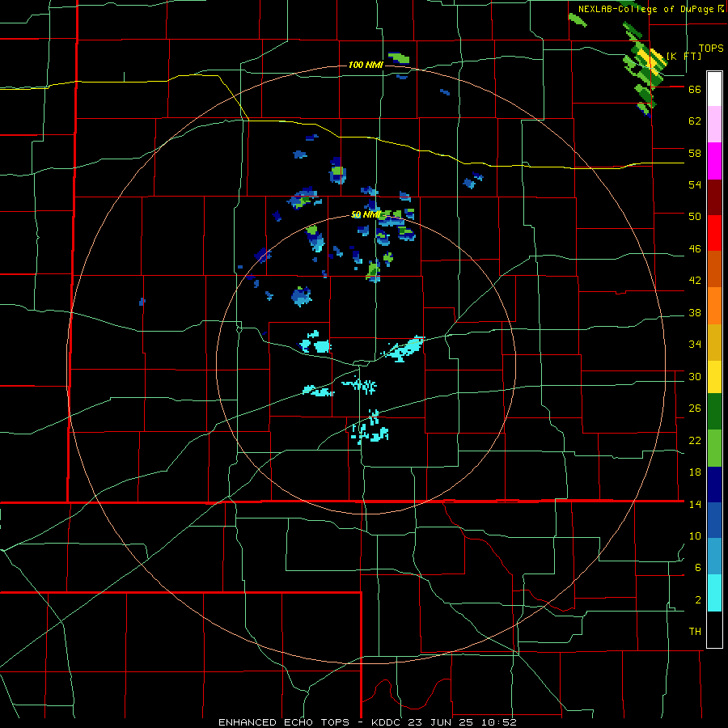Screen dimensions: 728x728
Task: Click the yellow legend color swatch
Action: pyautogui.click(x=714, y=377)
